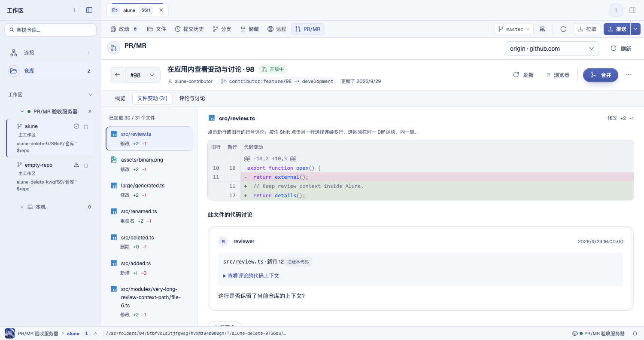
Task: Open the 连接 sidebar item
Action: pos(50,53)
